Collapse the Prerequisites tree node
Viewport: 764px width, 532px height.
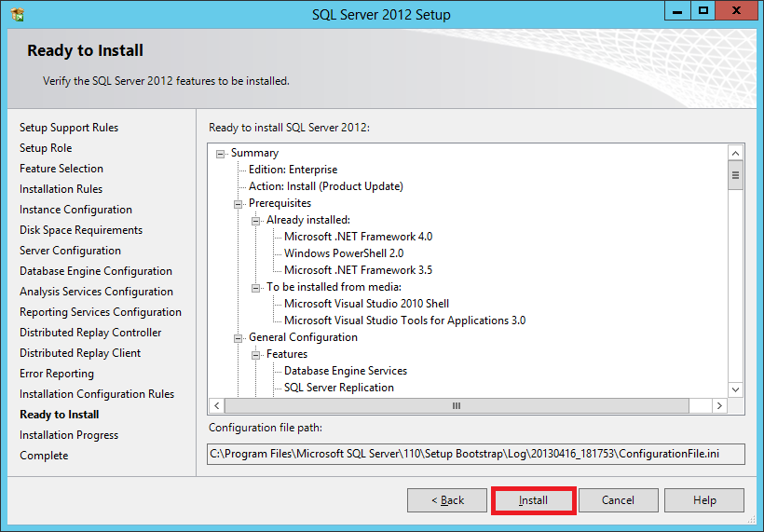(x=239, y=204)
